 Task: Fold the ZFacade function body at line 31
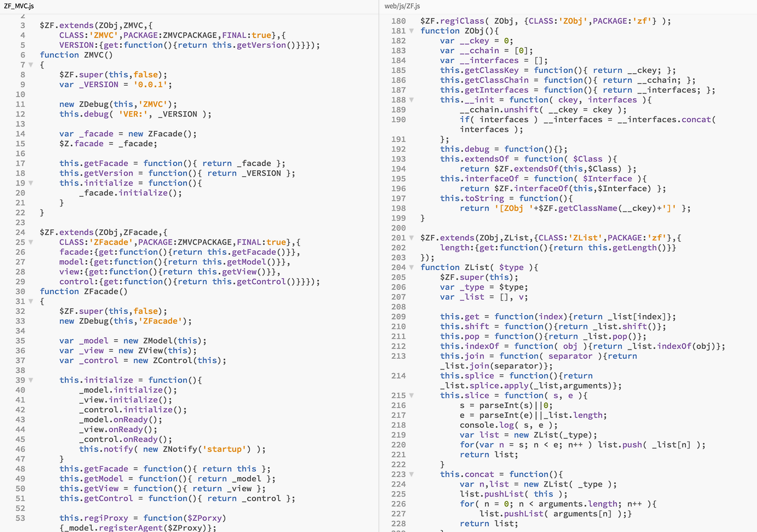point(31,301)
